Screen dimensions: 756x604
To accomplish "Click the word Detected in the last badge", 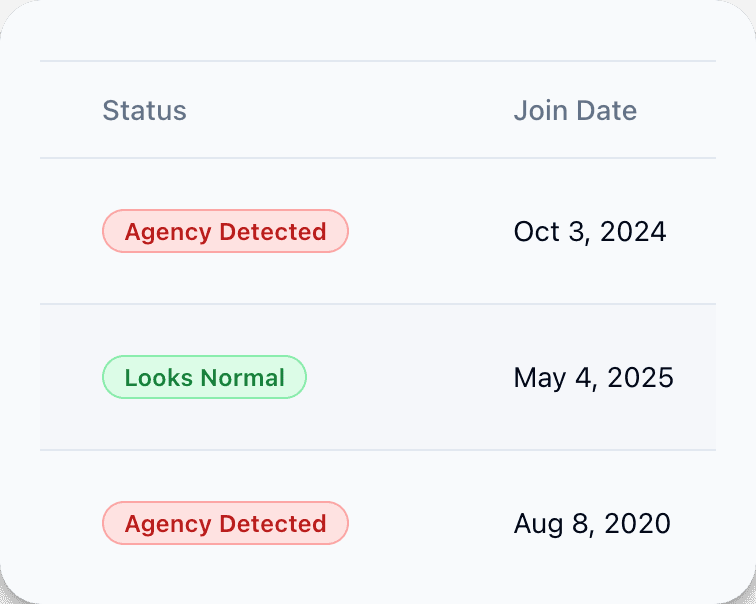I will point(273,523).
